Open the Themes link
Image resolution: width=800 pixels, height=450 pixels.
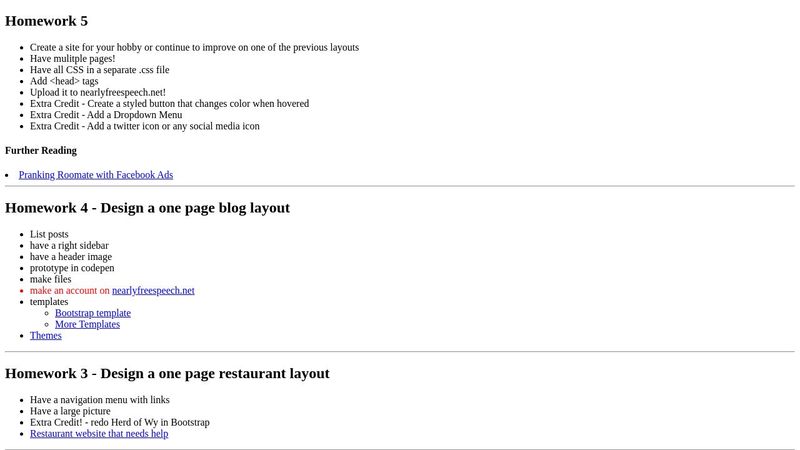coord(46,336)
